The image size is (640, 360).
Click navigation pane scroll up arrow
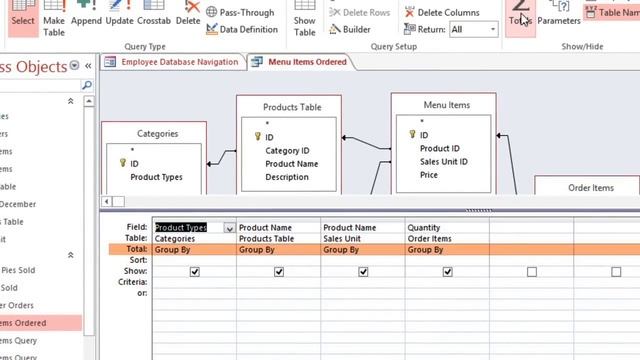coord(89,101)
